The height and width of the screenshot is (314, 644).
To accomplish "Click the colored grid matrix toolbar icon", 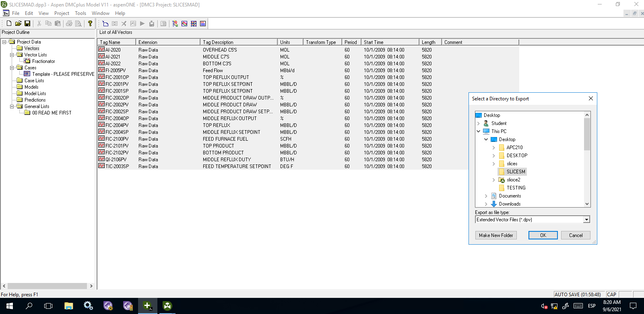I will (x=194, y=24).
